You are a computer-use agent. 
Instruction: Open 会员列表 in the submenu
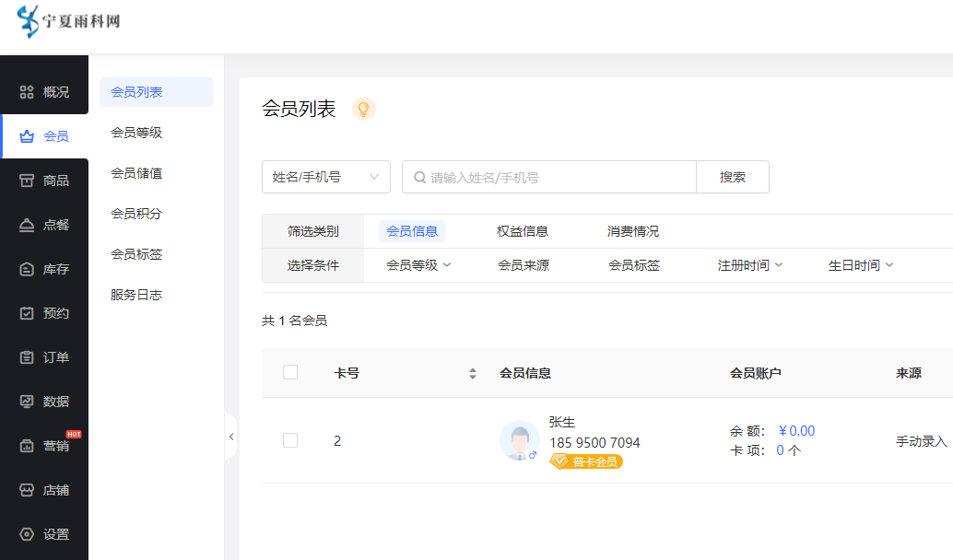(x=156, y=92)
